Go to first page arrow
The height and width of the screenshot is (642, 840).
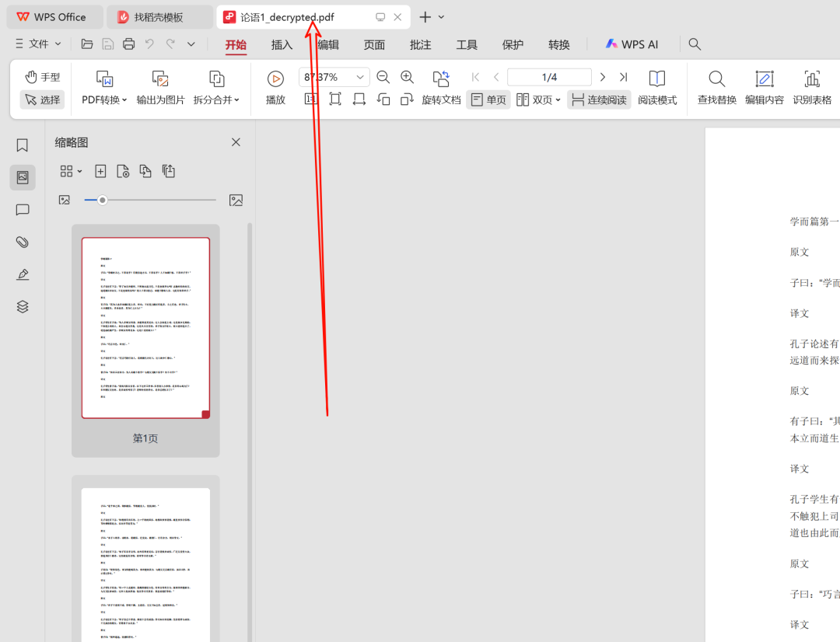(475, 77)
